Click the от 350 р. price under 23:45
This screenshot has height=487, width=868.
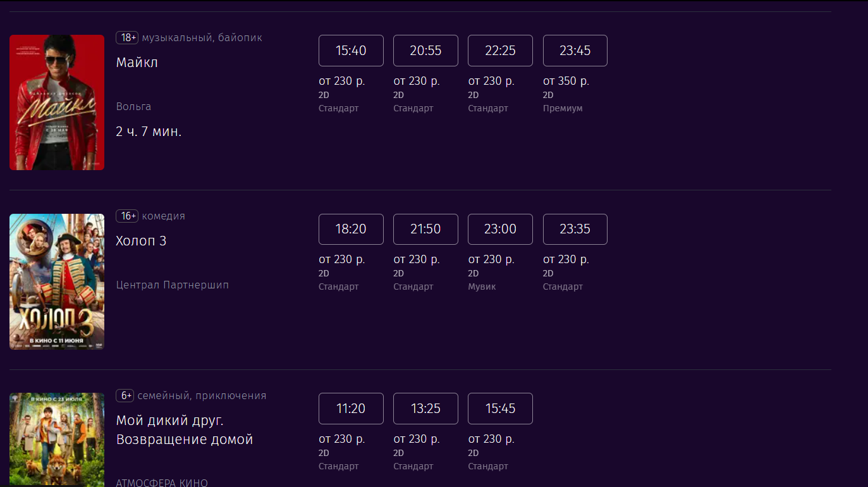click(x=566, y=81)
